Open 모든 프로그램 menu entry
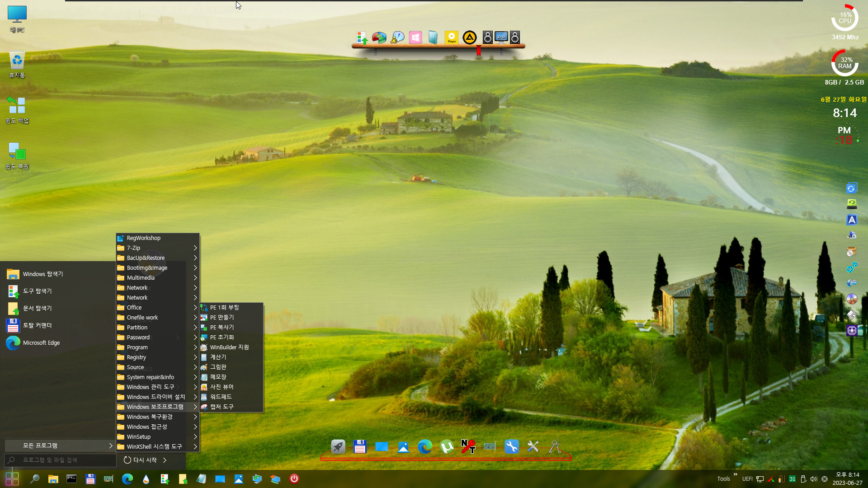Image resolution: width=868 pixels, height=488 pixels. pyautogui.click(x=59, y=446)
